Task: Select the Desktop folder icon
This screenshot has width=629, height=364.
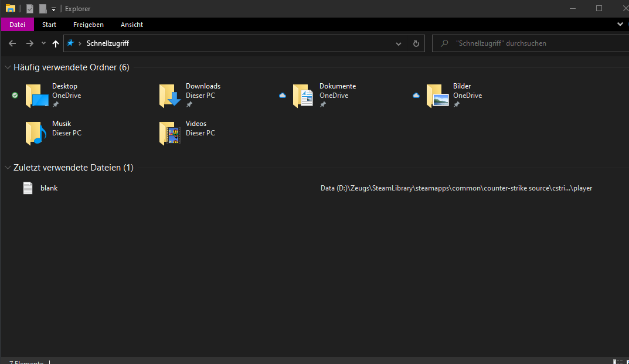Action: coord(36,96)
